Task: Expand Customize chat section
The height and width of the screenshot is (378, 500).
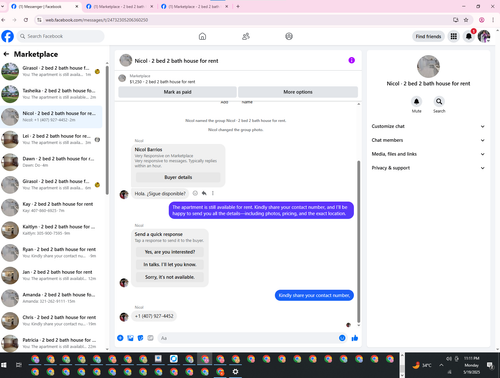Action: (x=428, y=126)
